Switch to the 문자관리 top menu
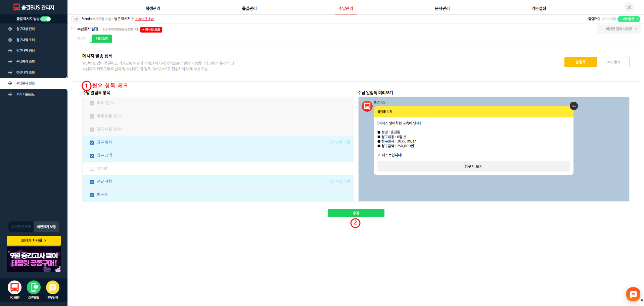This screenshot has width=644, height=306. (x=442, y=8)
